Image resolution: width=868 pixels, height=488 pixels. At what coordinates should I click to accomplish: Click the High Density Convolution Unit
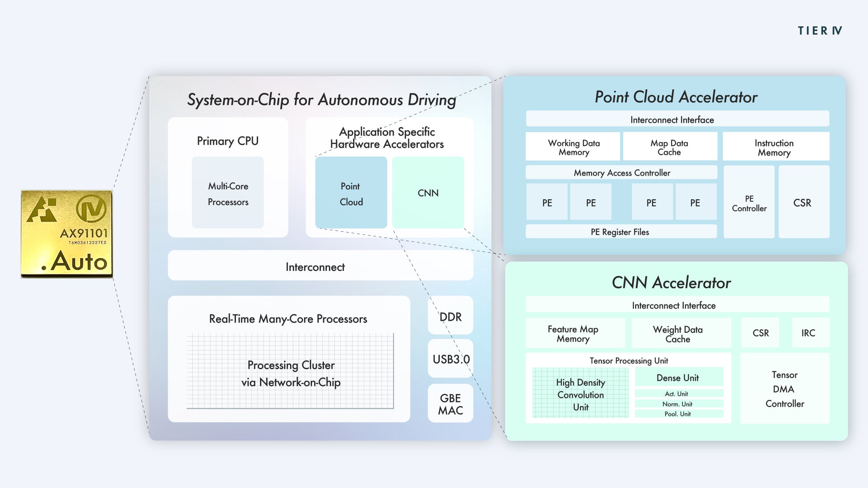[x=580, y=394]
